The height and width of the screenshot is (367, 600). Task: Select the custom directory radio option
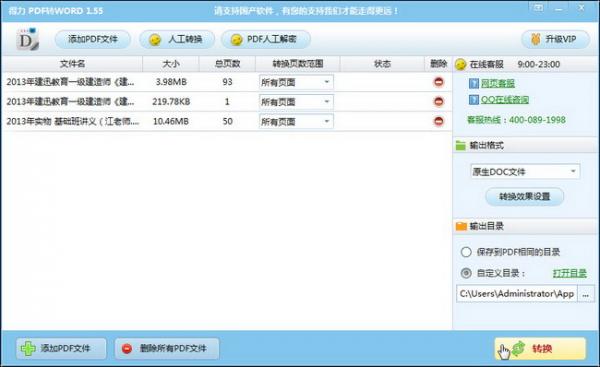[x=466, y=273]
